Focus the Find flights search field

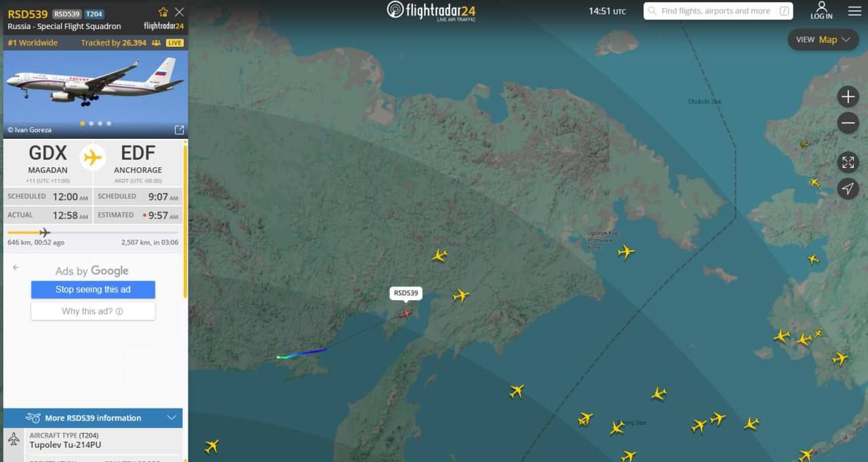[718, 11]
